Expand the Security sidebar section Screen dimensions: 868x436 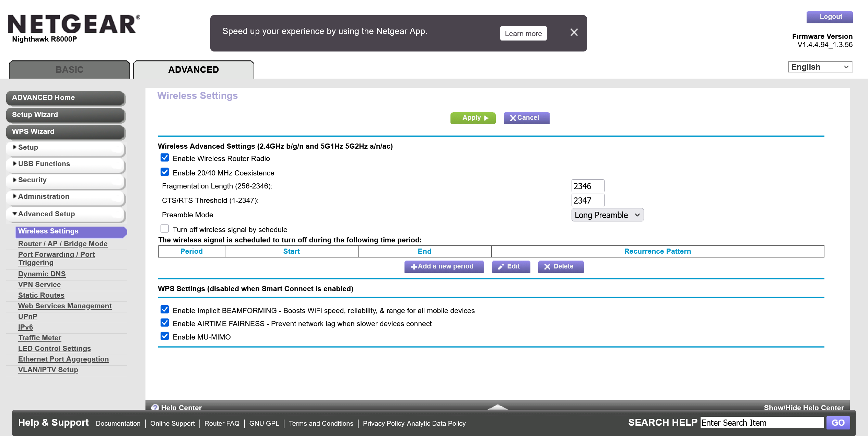(x=33, y=180)
